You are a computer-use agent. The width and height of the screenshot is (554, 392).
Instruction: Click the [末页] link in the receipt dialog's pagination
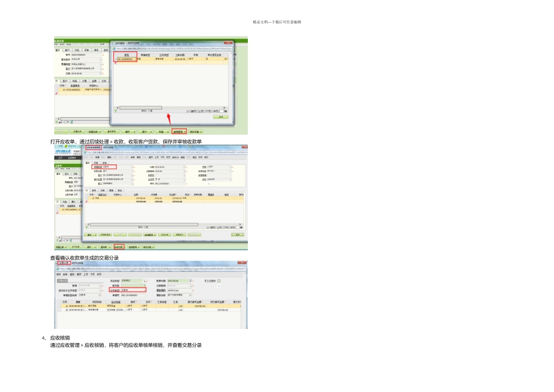point(232,228)
